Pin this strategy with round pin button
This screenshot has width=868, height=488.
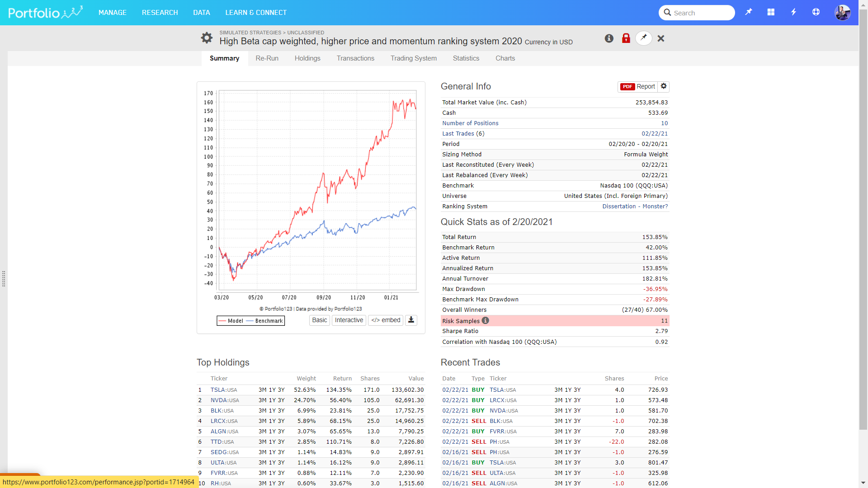click(x=644, y=38)
